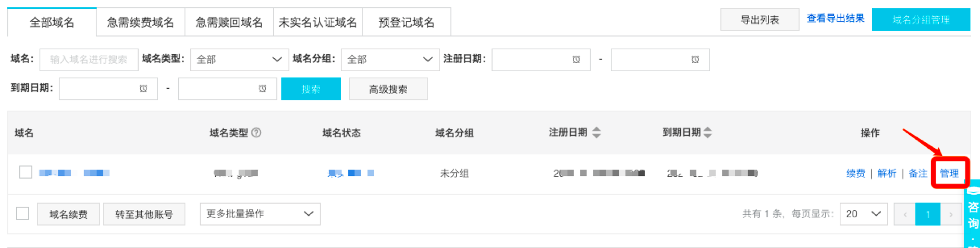Change the page size dropdown showing 20
This screenshot has height=248, width=980.
click(864, 214)
